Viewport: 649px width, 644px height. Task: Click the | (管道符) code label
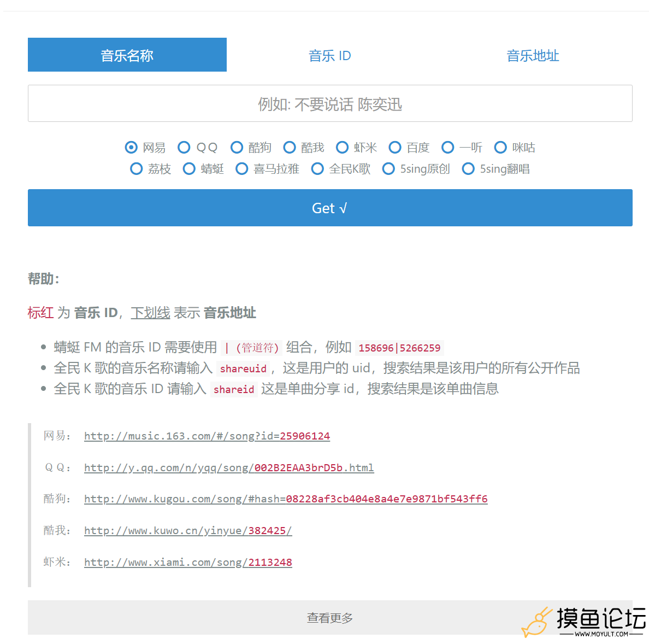click(252, 348)
